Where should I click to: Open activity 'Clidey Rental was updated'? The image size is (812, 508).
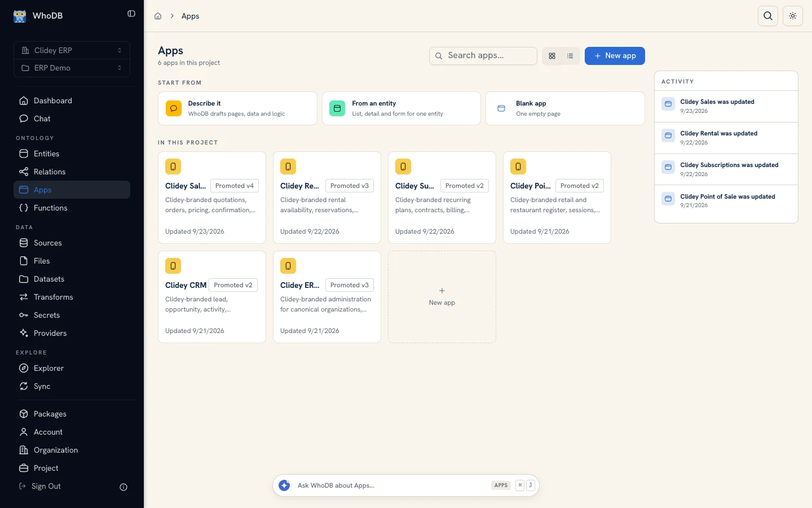[x=726, y=138]
